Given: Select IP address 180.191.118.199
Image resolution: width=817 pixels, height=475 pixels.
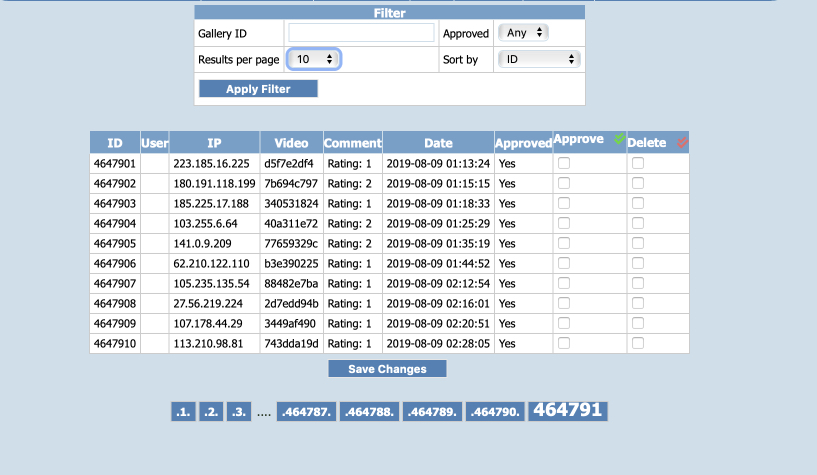Looking at the screenshot, I should [x=214, y=183].
